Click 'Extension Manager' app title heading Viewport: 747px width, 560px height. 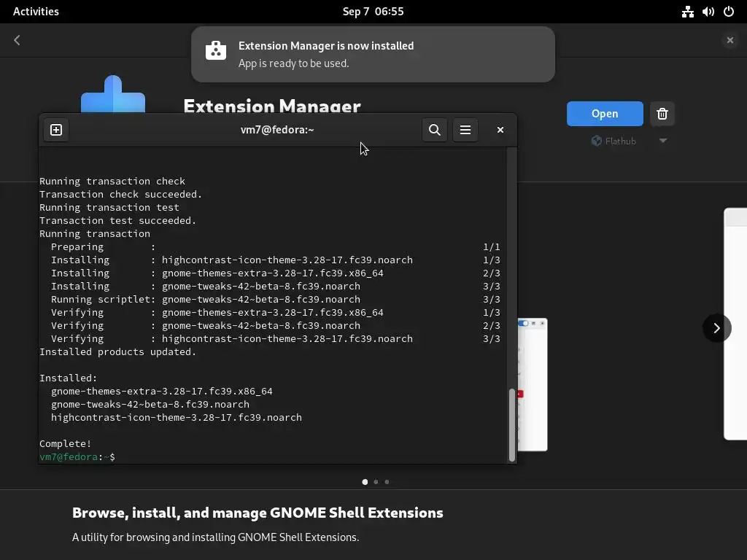pyautogui.click(x=272, y=105)
